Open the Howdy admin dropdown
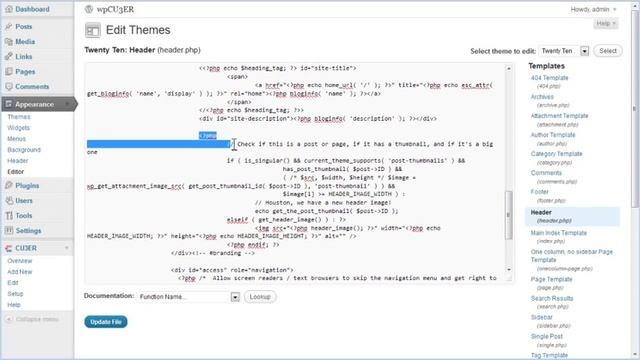The image size is (640, 360). tap(593, 9)
